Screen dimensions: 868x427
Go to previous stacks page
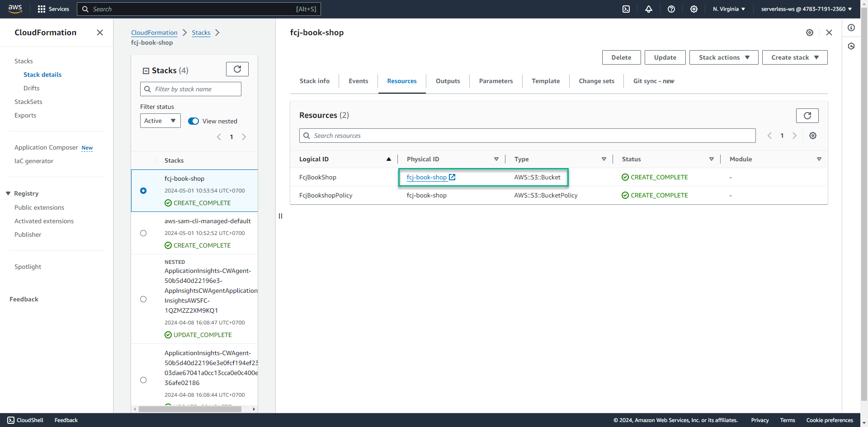pos(219,137)
